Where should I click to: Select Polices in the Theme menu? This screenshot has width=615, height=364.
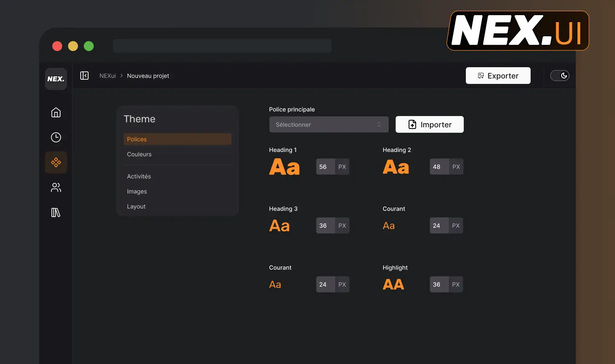[x=177, y=139]
